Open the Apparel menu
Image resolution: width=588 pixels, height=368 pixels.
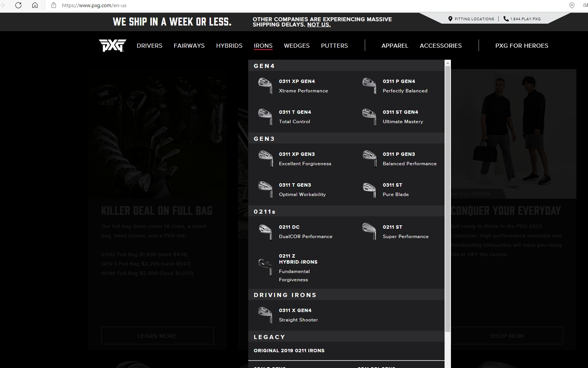395,45
